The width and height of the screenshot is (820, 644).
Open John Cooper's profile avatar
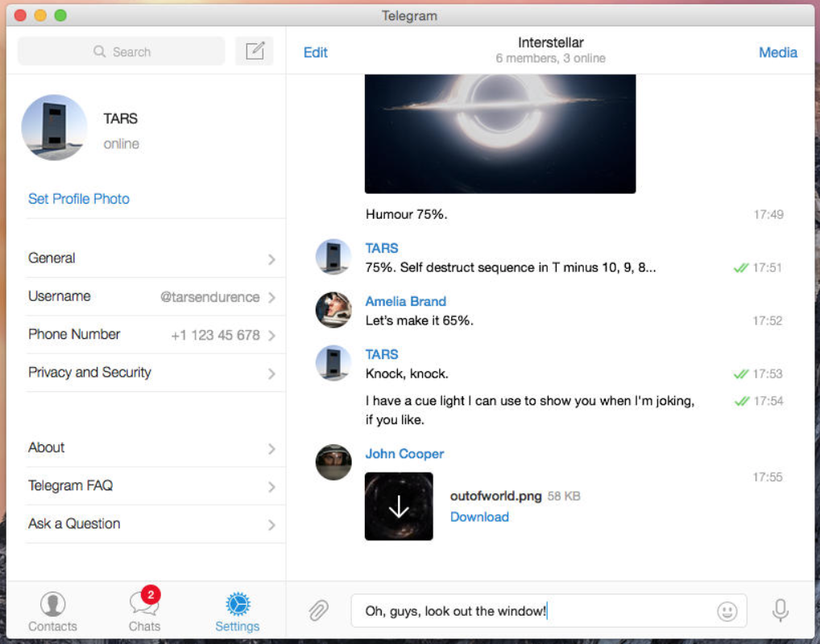click(x=333, y=462)
